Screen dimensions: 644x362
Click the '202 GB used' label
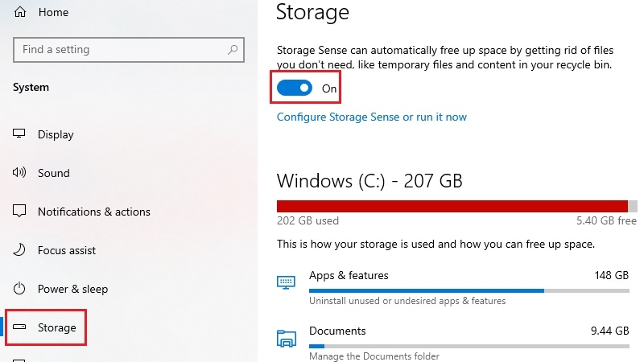[308, 220]
